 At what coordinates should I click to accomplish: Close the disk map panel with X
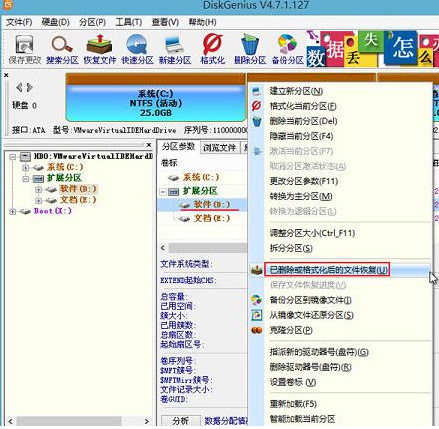point(6,75)
